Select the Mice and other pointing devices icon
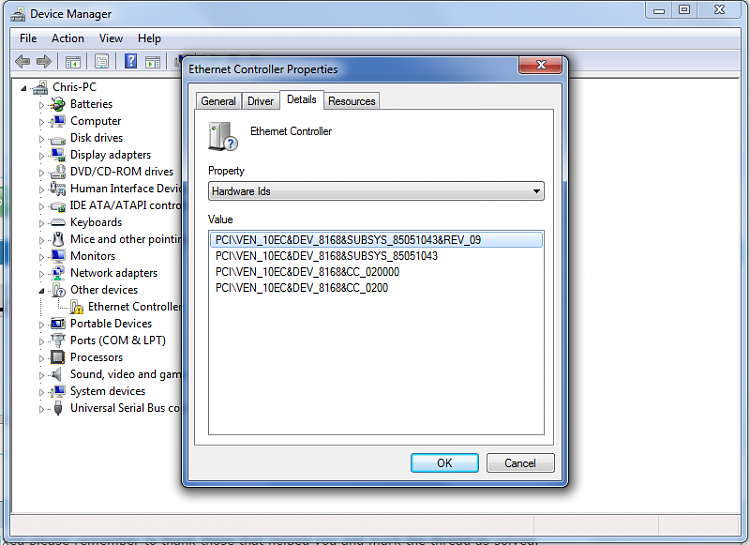This screenshot has width=750, height=545. pos(58,239)
